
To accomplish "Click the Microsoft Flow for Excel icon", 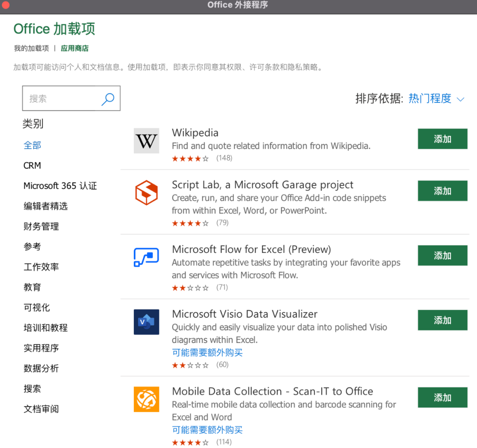I will (x=146, y=257).
